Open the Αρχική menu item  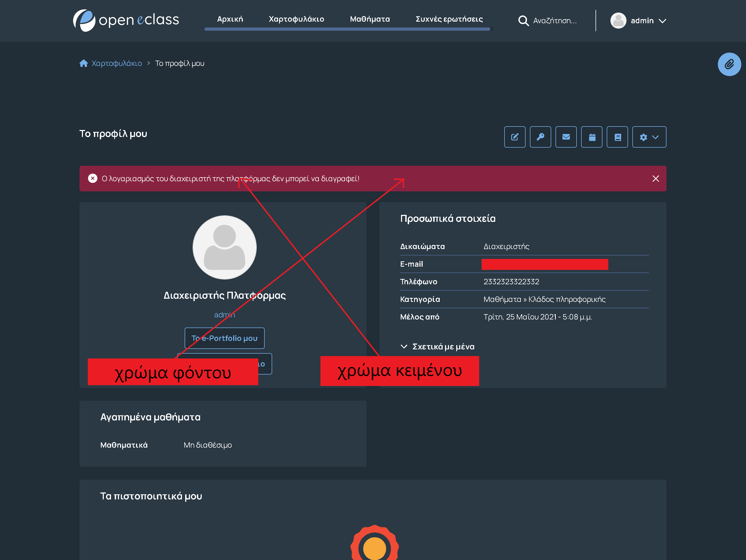pyautogui.click(x=230, y=19)
